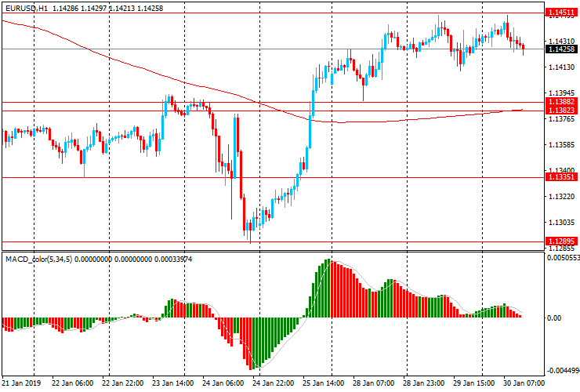Screen dimensions: 580x392
Task: Click the tallest green MACD histogram bar
Action: click(330, 289)
